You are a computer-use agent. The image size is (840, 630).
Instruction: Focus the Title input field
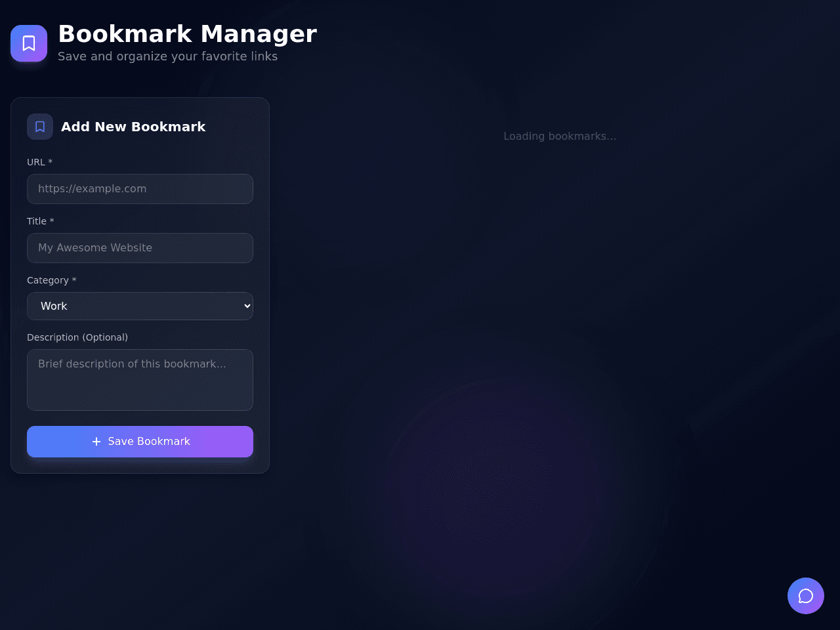pos(140,248)
